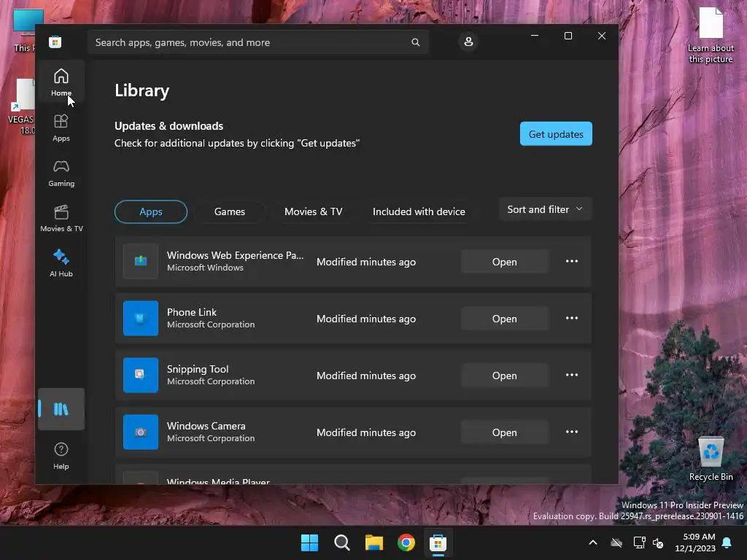Launch Google Chrome from the taskbar
Image resolution: width=747 pixels, height=560 pixels.
pos(406,542)
